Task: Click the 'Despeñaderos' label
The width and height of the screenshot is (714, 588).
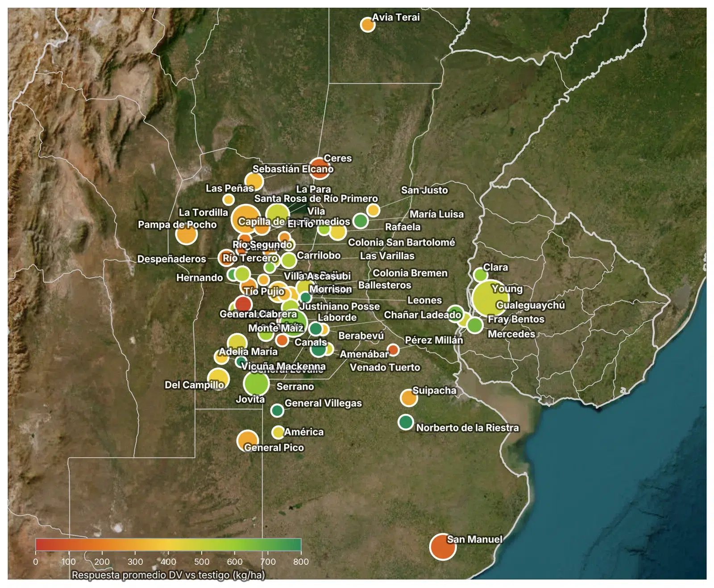Action: click(x=172, y=259)
